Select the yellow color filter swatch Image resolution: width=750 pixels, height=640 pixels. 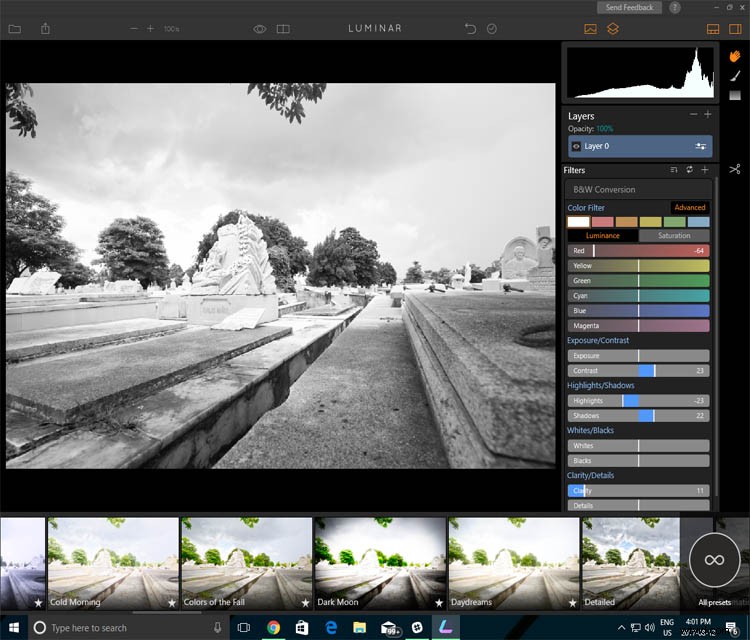pyautogui.click(x=650, y=222)
